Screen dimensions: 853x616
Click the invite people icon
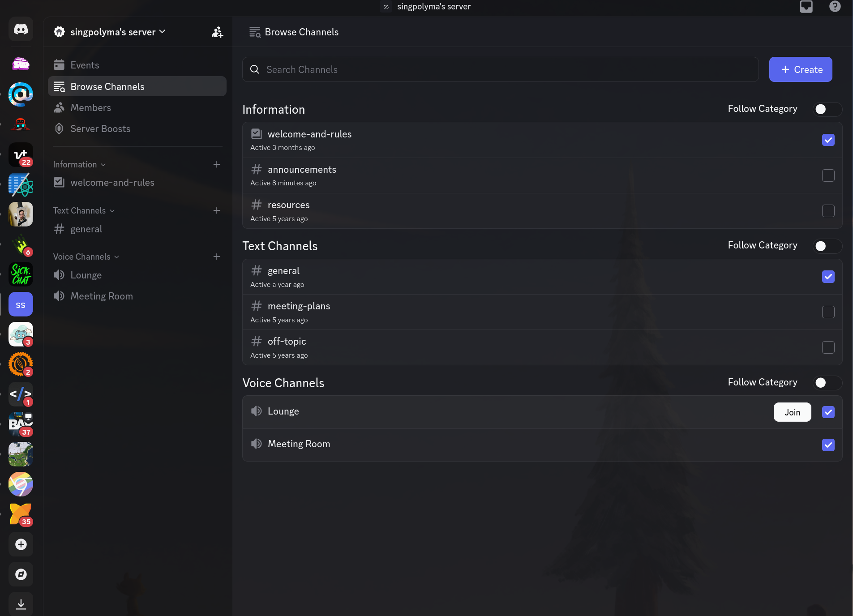click(x=217, y=32)
